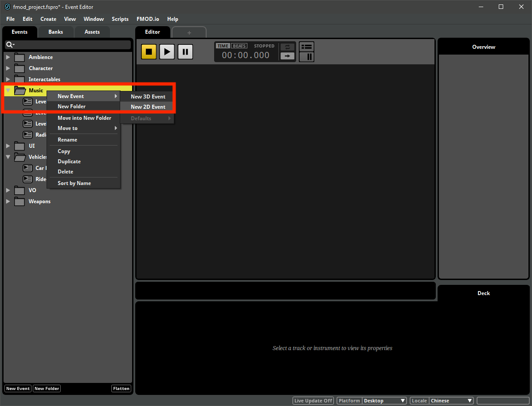
Task: Expand the Ambience folder in the tree
Action: point(8,57)
